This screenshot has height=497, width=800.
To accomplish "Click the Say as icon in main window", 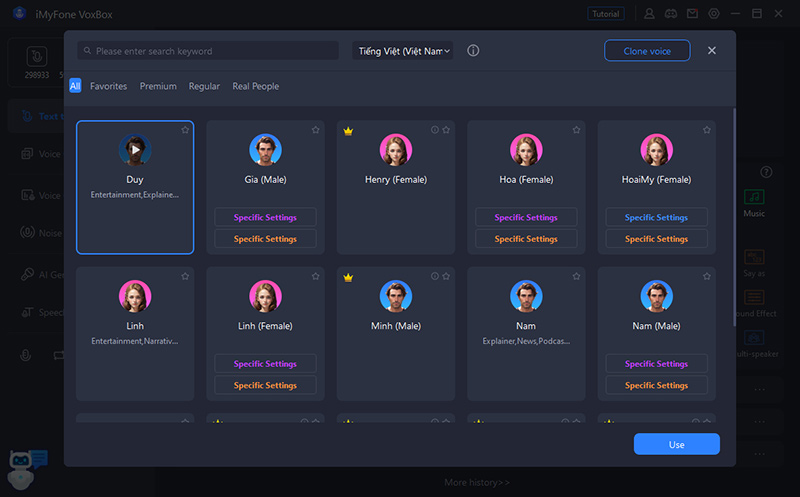I will [754, 257].
